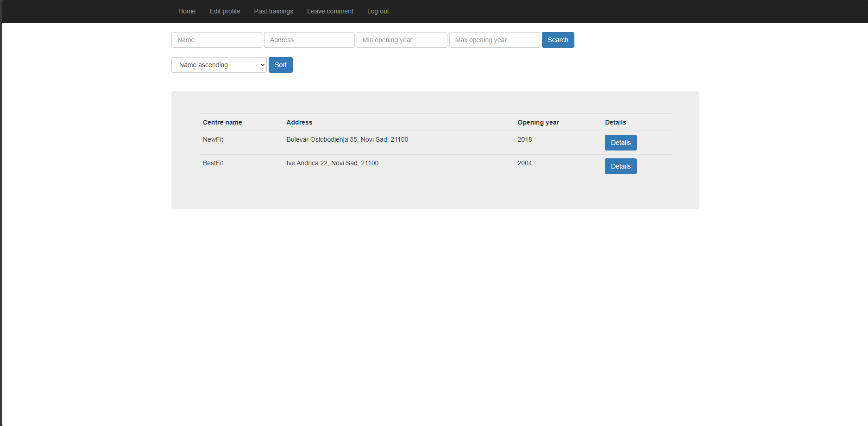Click the Sort button
The height and width of the screenshot is (426, 868).
tap(280, 65)
